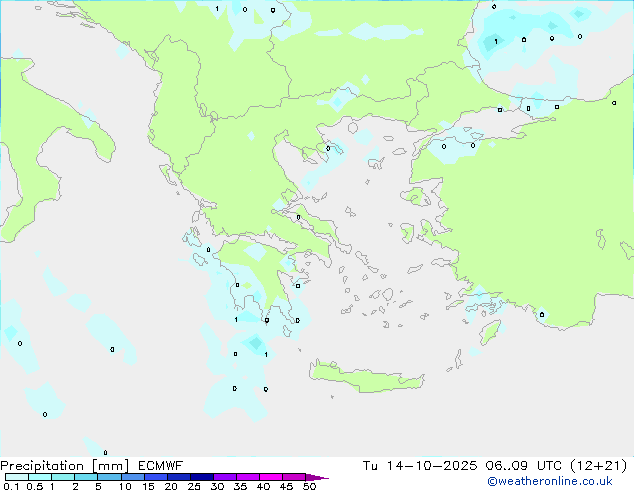This screenshot has height=490, width=634.
Task: Click the '06..09 UTC' time text
Action: [524, 466]
